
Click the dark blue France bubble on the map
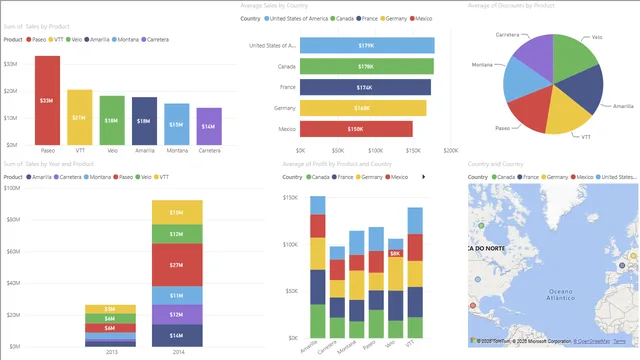coord(622,265)
